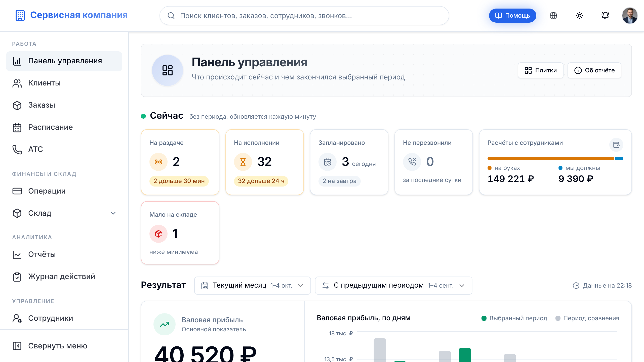Click the Не перезвонили missed call icon
The width and height of the screenshot is (644, 362).
412,162
